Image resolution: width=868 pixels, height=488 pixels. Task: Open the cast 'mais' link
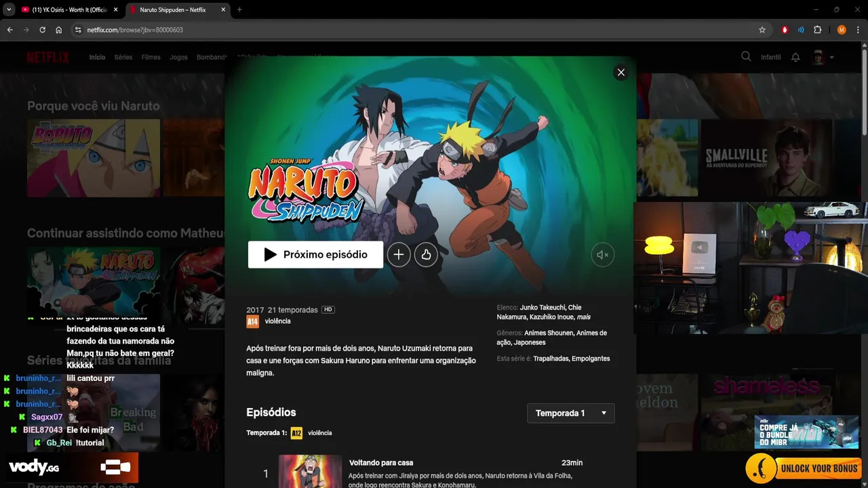583,317
